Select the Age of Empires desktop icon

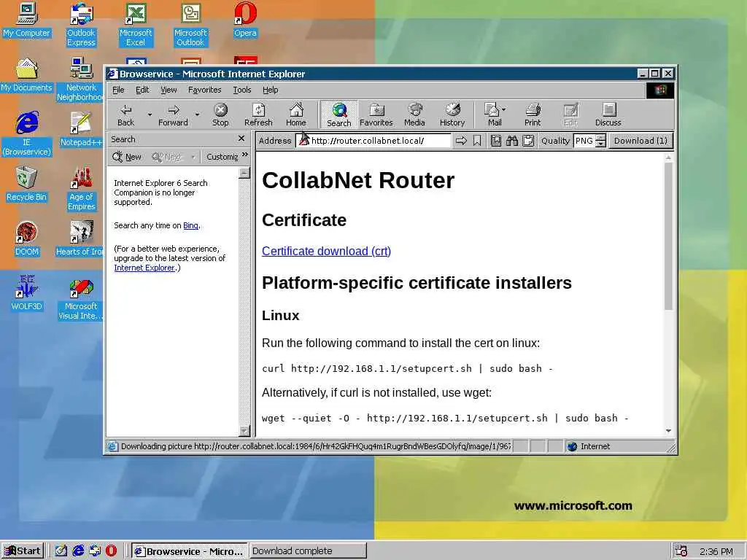click(x=81, y=189)
